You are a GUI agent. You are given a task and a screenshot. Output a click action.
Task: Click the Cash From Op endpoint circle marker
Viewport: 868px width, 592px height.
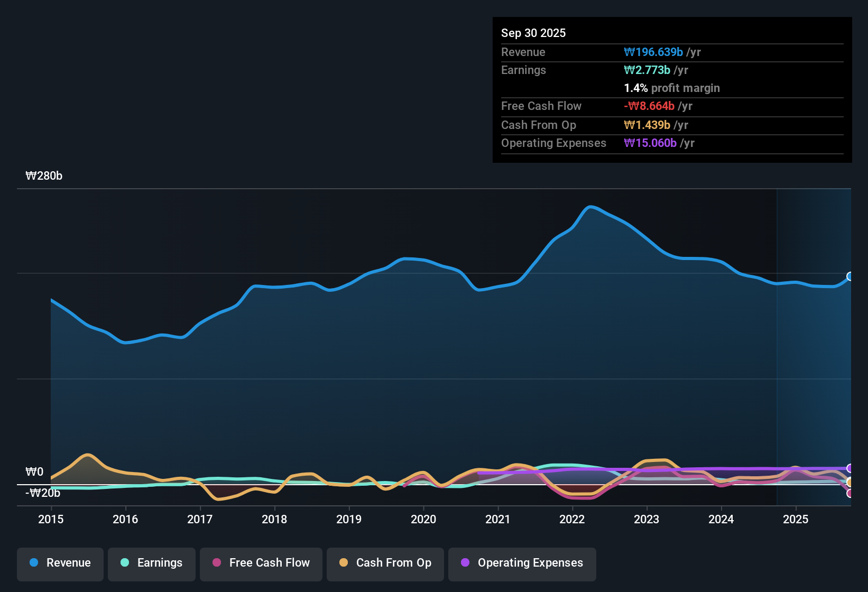849,482
